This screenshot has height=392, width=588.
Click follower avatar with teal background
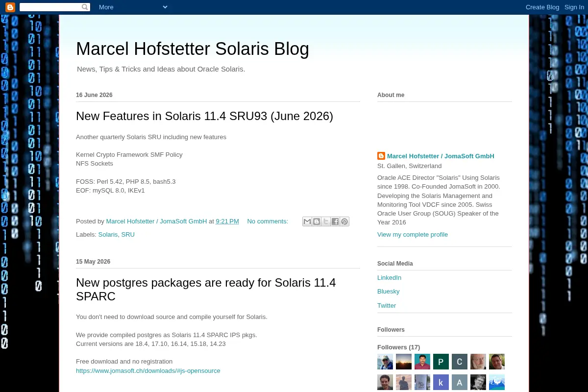pos(422,362)
